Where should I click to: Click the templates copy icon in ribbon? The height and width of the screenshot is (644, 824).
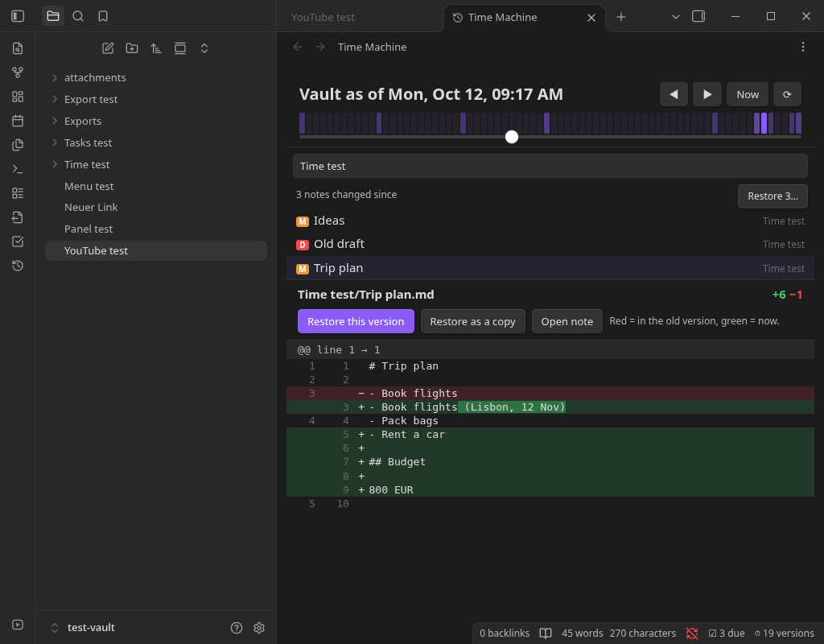(x=18, y=145)
